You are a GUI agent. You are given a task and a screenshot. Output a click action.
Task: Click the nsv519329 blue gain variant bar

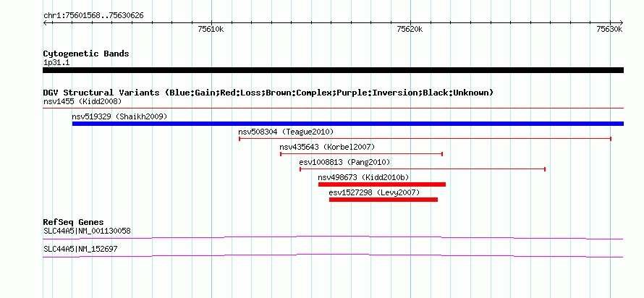click(348, 124)
